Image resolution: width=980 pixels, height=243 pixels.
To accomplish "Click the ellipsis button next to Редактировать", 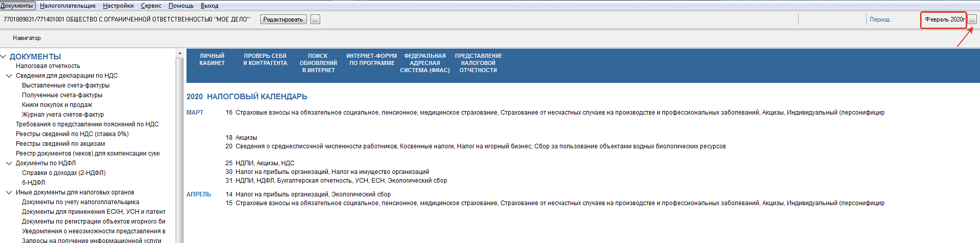I will [x=315, y=19].
